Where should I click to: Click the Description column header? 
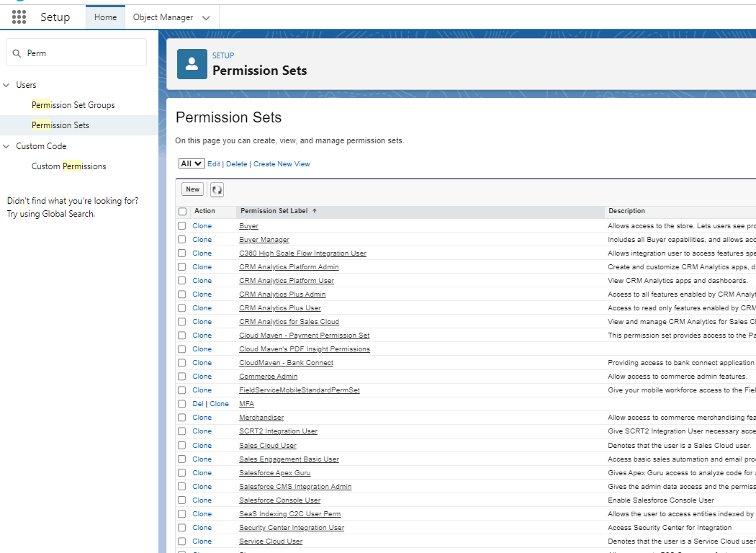coord(626,211)
